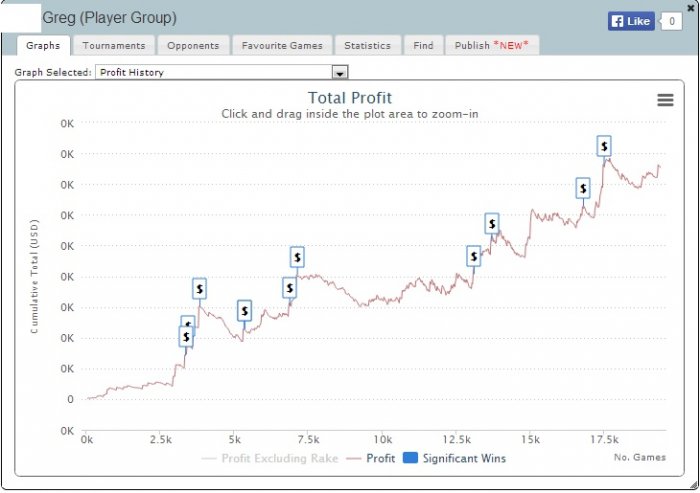Click the win marker just before 17.5k games
The image size is (700, 493).
pos(583,188)
